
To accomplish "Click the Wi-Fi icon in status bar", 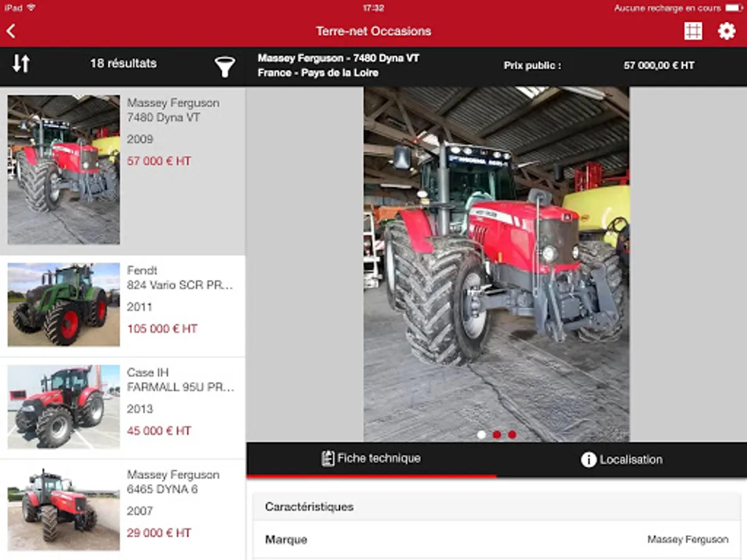I will click(31, 7).
